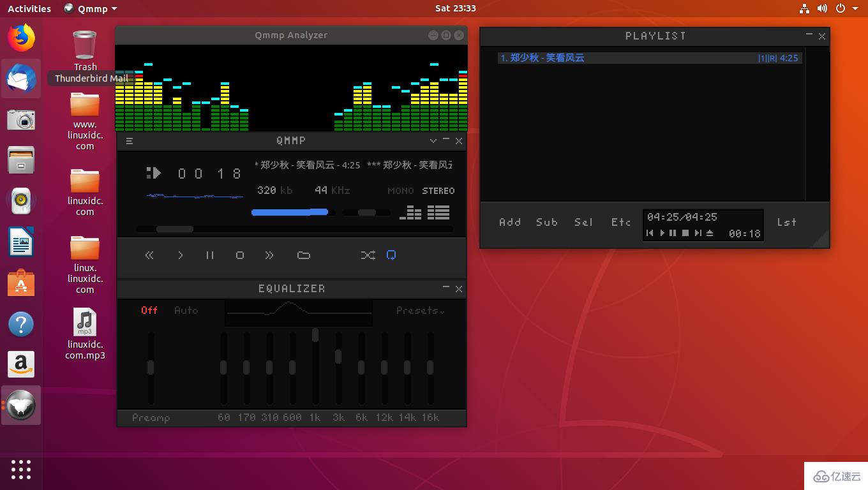Toggle equalizer window visibility icon
868x490 pixels.
[410, 212]
